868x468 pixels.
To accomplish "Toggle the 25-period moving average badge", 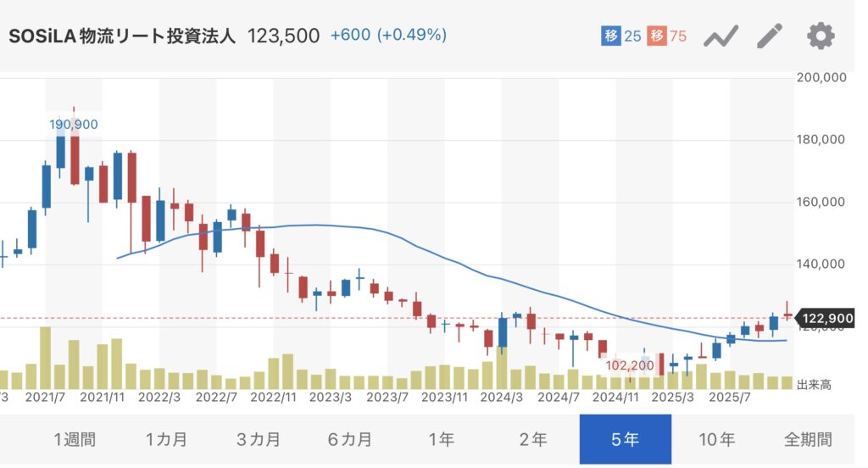I will click(x=620, y=36).
